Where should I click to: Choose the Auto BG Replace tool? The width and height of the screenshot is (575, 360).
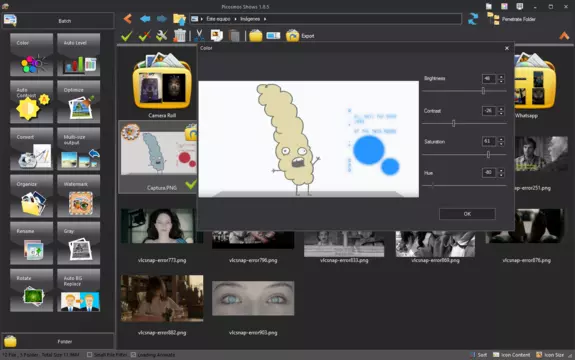[x=78, y=290]
